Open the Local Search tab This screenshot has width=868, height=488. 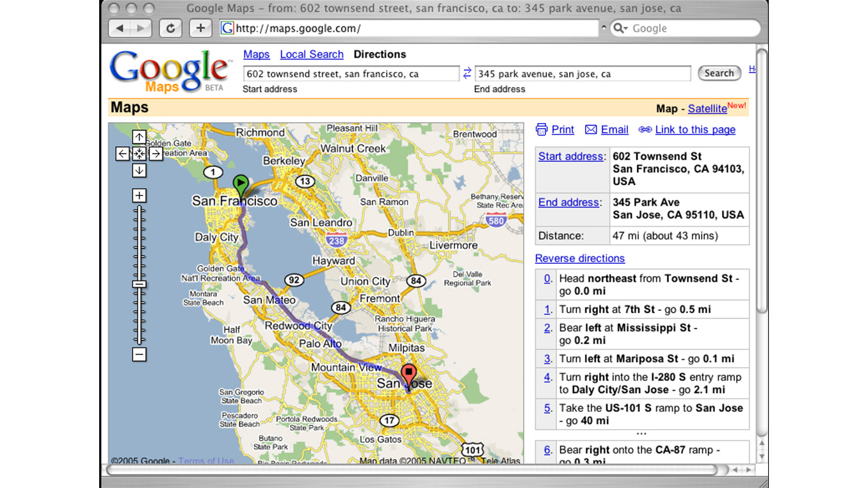tap(312, 54)
